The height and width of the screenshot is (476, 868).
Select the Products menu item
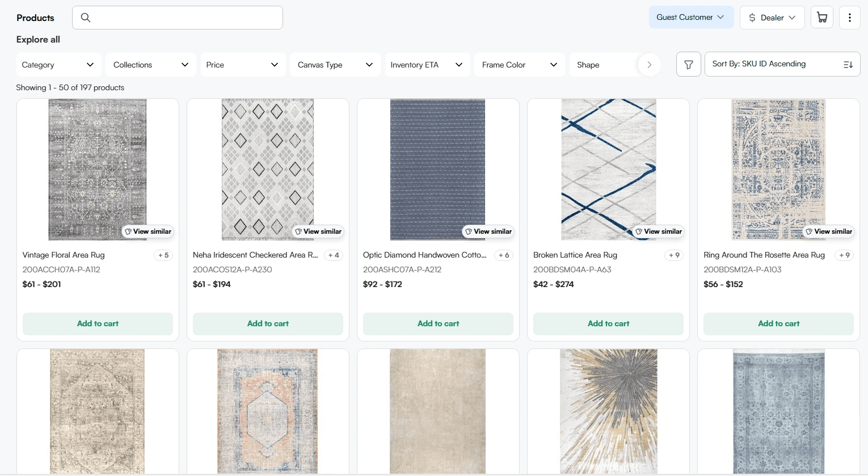pos(35,18)
